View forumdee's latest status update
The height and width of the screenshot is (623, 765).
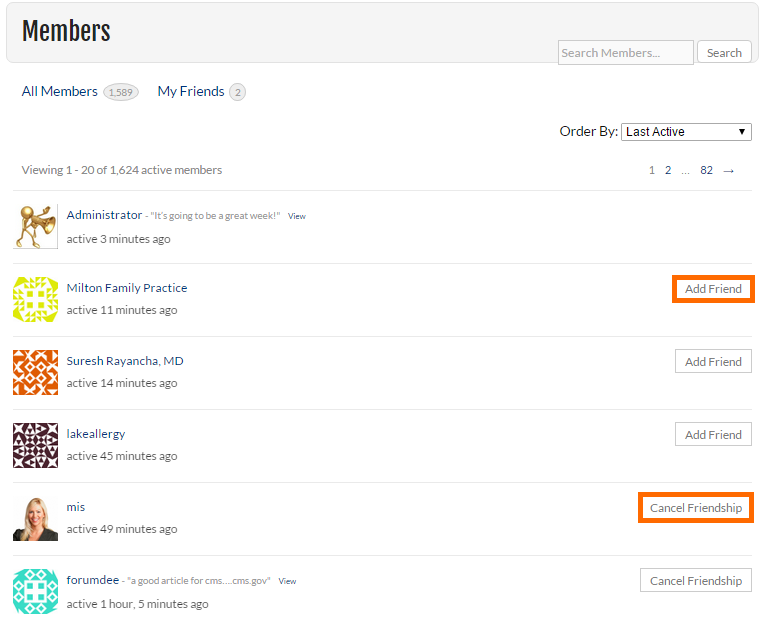[287, 581]
